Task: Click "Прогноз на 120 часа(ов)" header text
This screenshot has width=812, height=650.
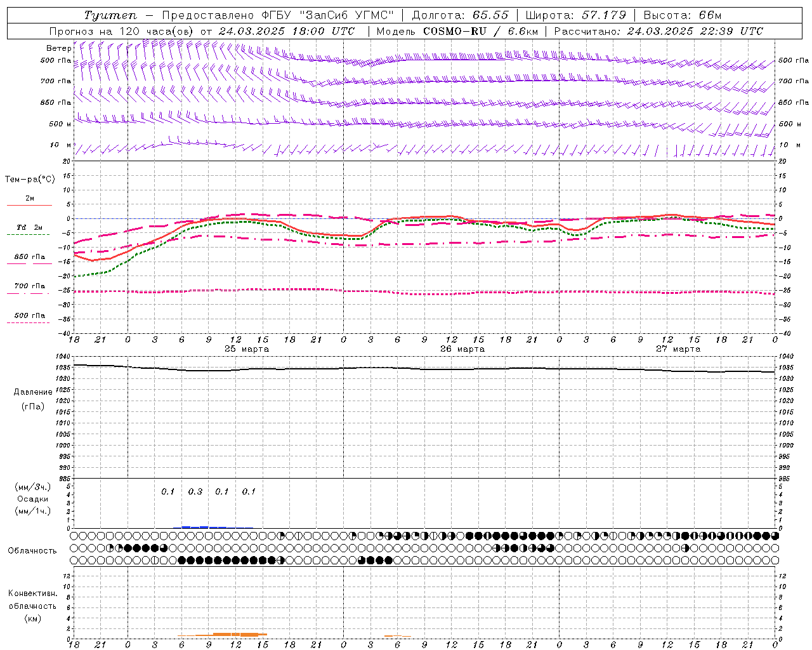Action: pos(122,31)
